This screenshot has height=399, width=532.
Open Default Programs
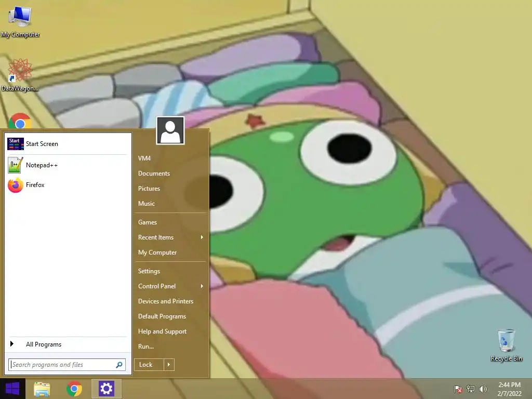coord(162,316)
